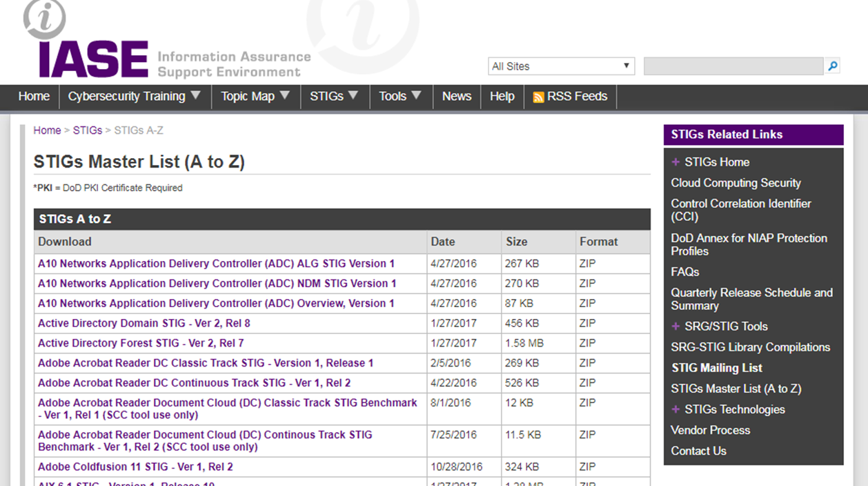The image size is (868, 486).
Task: Open Adobe Coldfusion 11 STIG link
Action: click(x=135, y=467)
